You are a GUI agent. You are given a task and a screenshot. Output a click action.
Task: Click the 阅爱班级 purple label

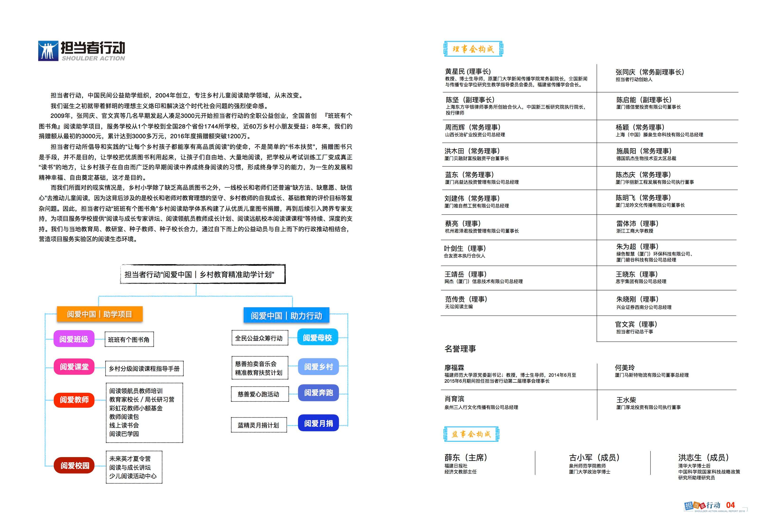(x=74, y=339)
